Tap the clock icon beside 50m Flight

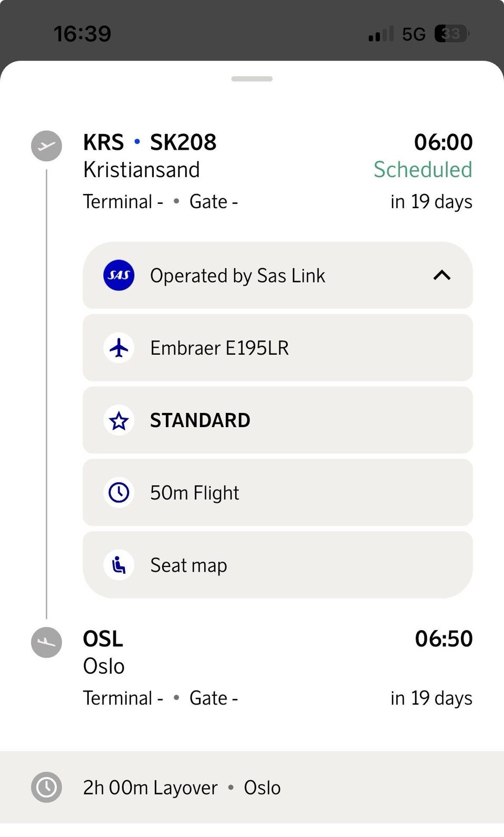point(119,493)
